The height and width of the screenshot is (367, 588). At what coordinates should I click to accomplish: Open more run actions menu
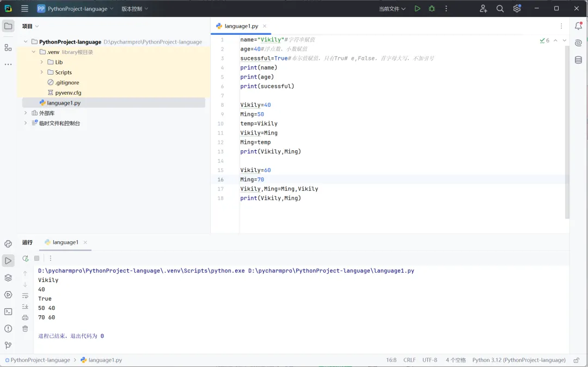coord(446,9)
